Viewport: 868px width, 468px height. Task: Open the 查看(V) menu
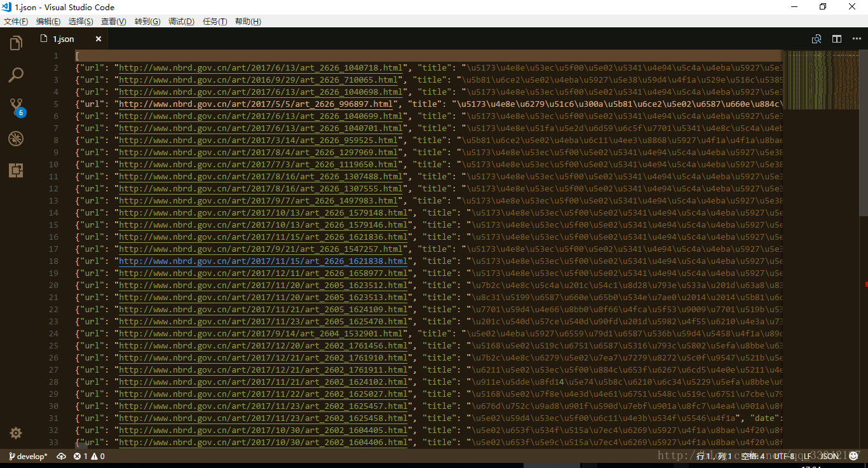point(114,21)
